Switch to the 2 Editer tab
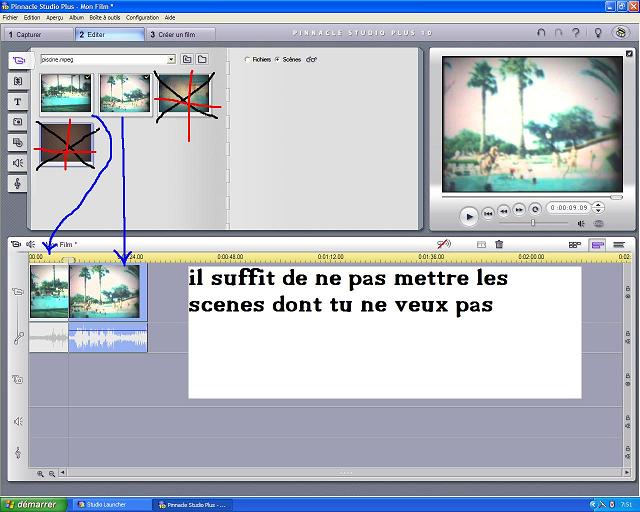640x512 pixels. tap(110, 35)
